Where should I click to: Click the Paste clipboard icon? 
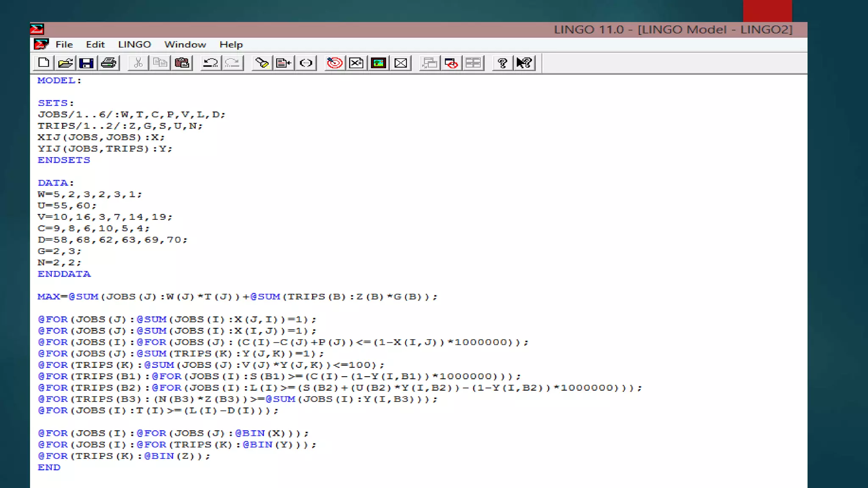tap(182, 63)
